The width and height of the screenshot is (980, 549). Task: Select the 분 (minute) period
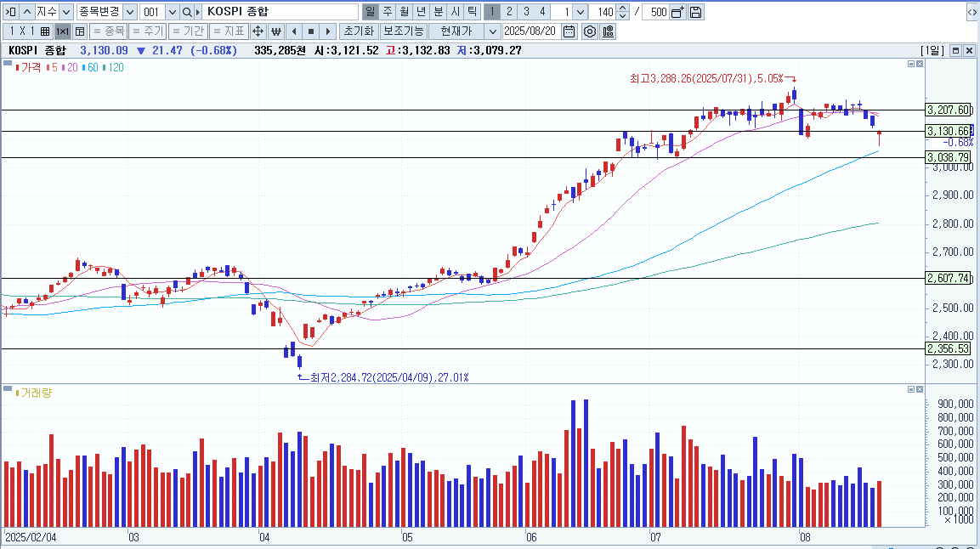(438, 12)
